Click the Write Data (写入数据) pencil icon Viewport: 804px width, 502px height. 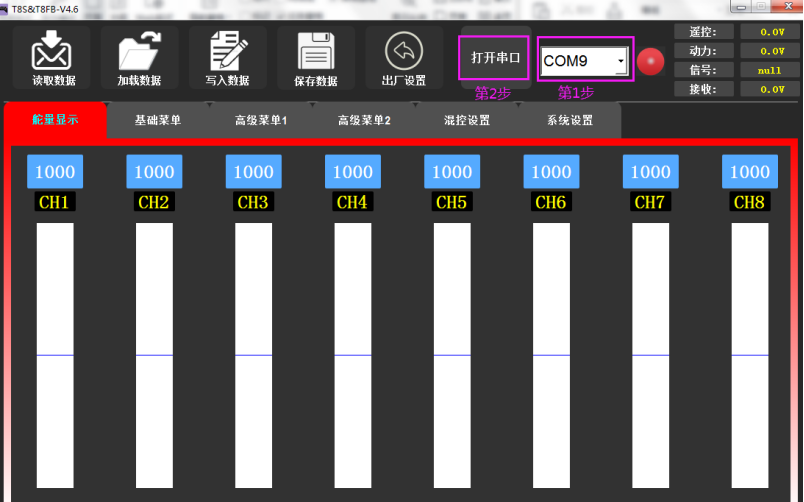[x=227, y=51]
